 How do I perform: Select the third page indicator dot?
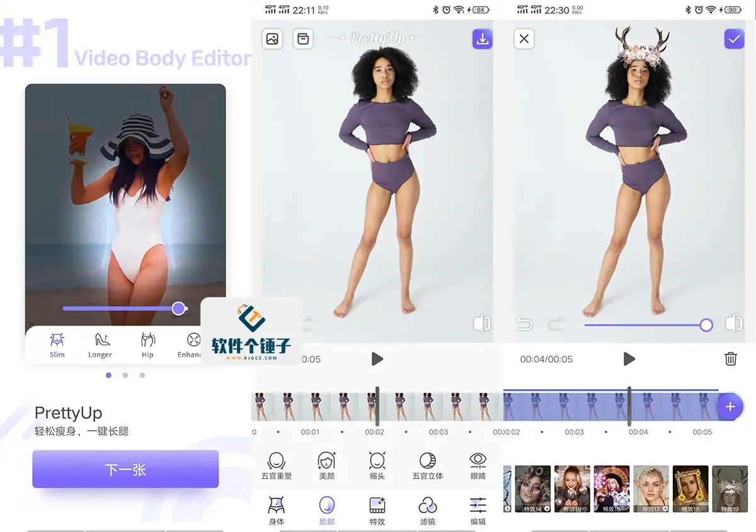tap(142, 375)
